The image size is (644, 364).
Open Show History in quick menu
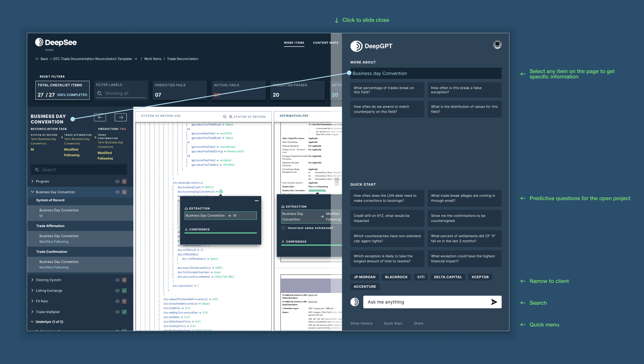361,323
